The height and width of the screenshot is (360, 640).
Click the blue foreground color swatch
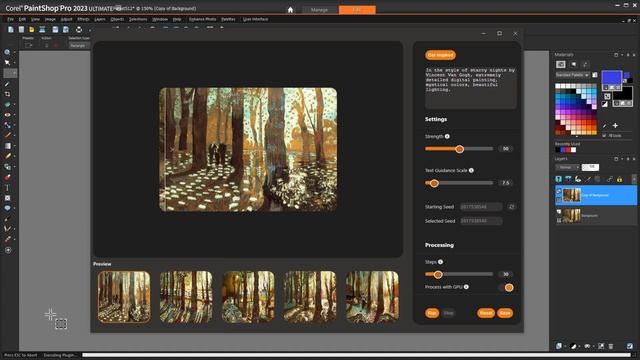coord(611,78)
